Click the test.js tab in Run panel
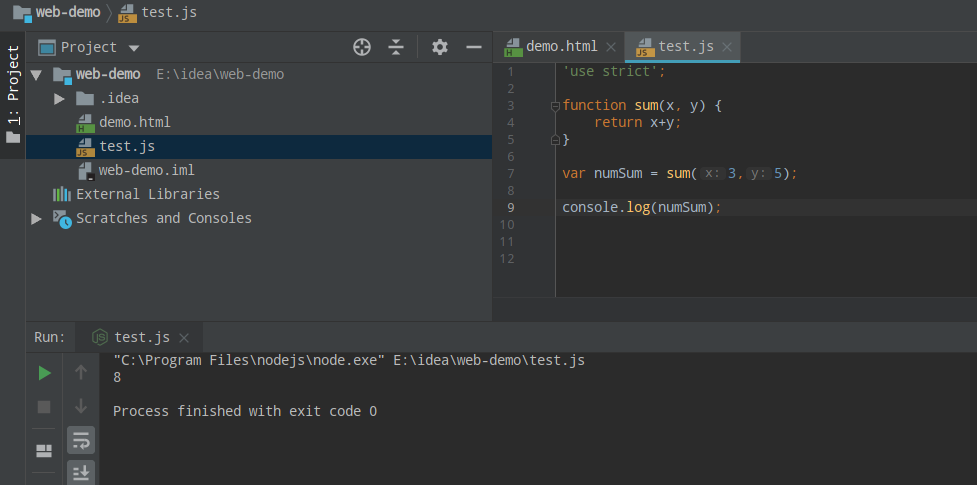Image resolution: width=977 pixels, height=485 pixels. [142, 337]
